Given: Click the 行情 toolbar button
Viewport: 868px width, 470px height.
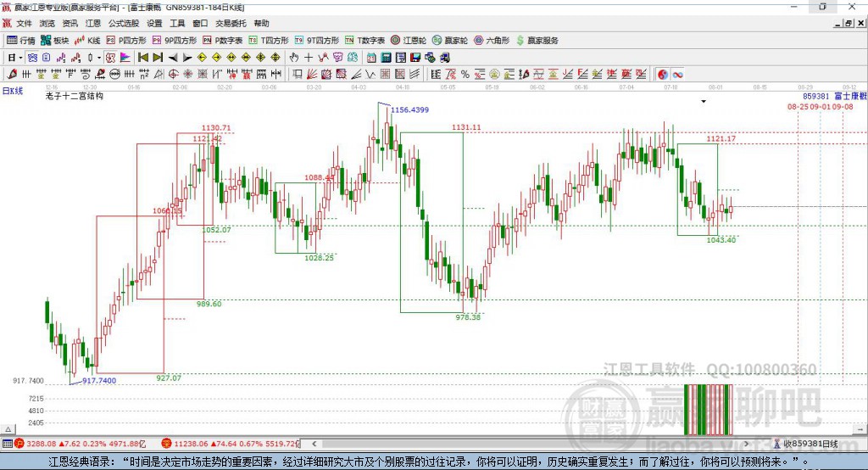Looking at the screenshot, I should pyautogui.click(x=21, y=41).
